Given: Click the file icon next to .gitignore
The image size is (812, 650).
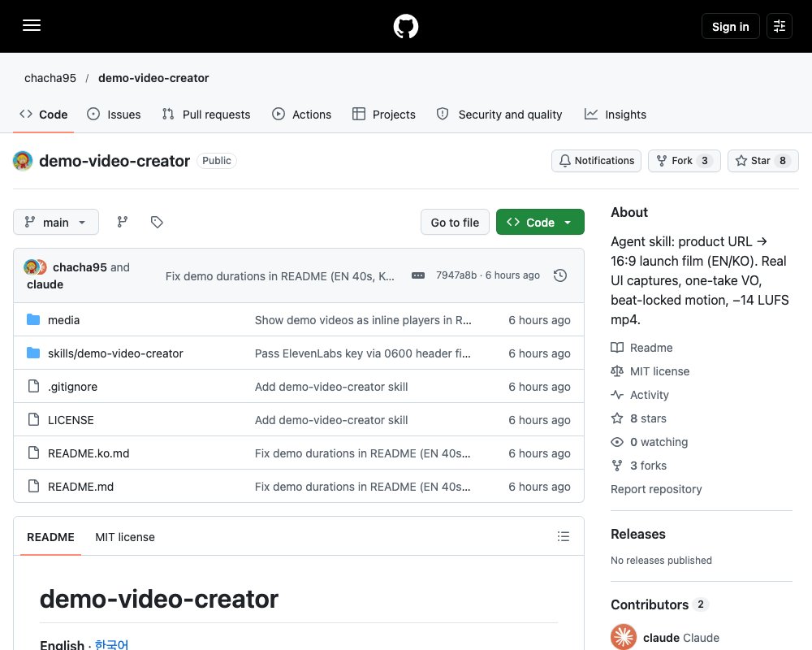Looking at the screenshot, I should (x=33, y=386).
